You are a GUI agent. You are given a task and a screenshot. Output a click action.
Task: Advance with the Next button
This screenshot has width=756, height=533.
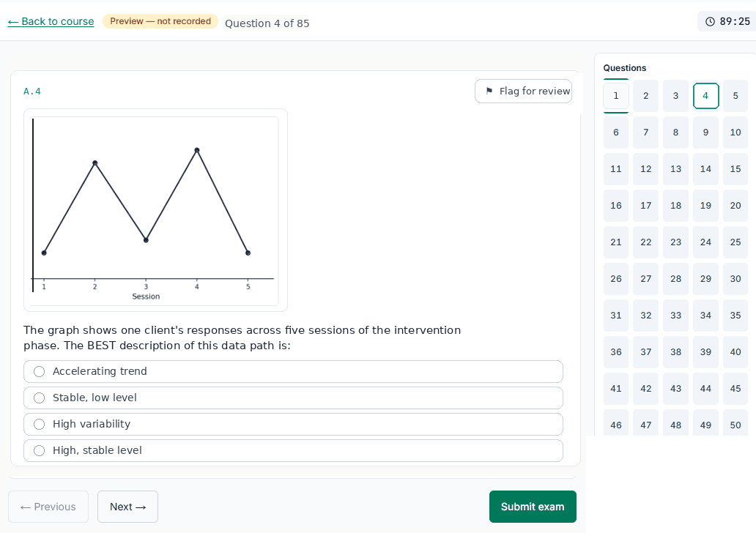(127, 507)
